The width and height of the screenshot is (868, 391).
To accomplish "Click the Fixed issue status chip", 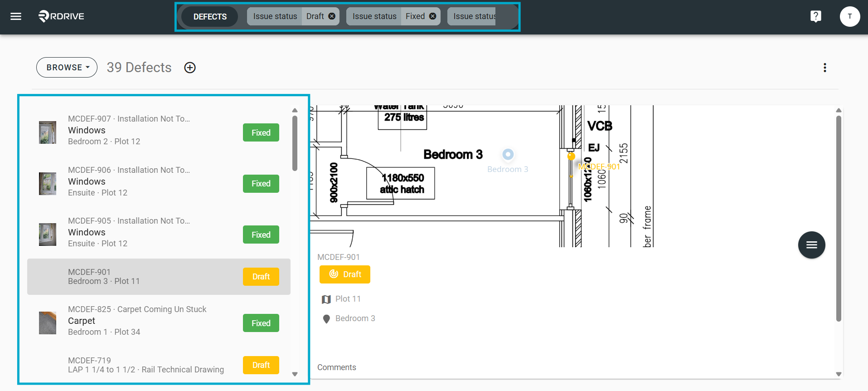I will pos(393,16).
